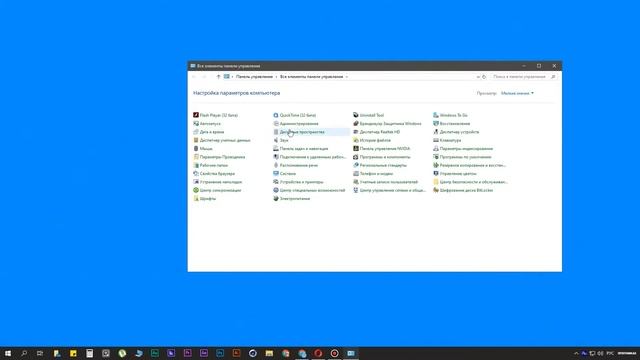This screenshot has width=640, height=360.
Task: Click the Forward navigation arrow
Action: (x=204, y=77)
